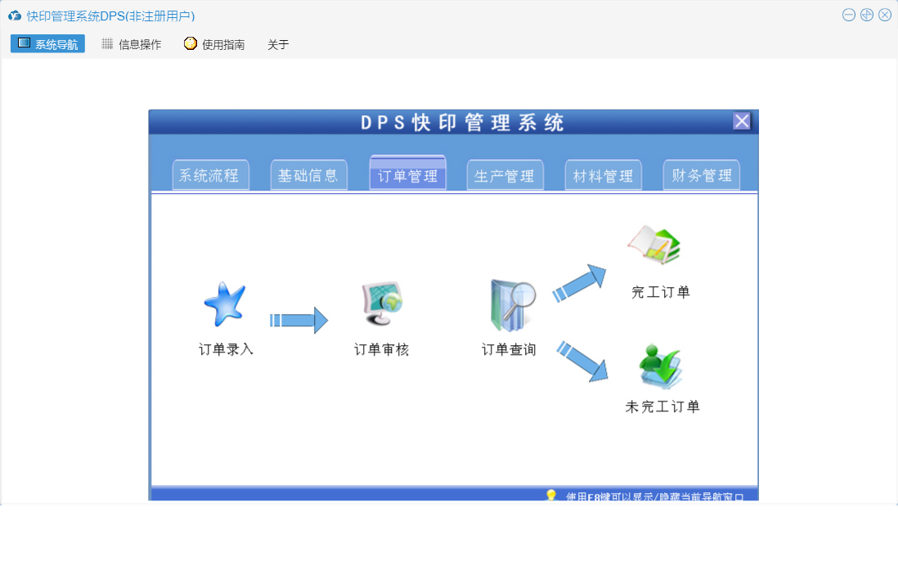
Task: Switch to 材料管理 tab
Action: coord(603,175)
